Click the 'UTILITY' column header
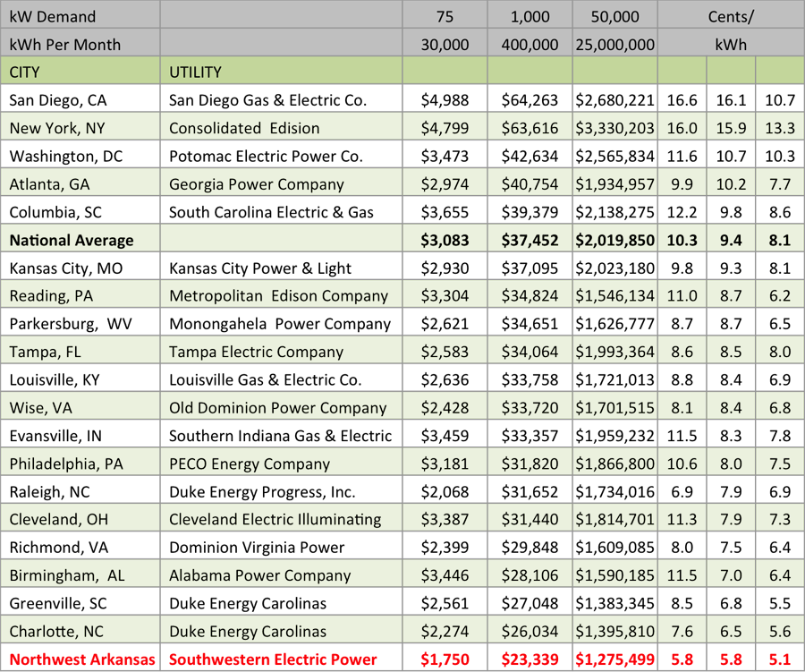This screenshot has width=805, height=672. pos(282,71)
